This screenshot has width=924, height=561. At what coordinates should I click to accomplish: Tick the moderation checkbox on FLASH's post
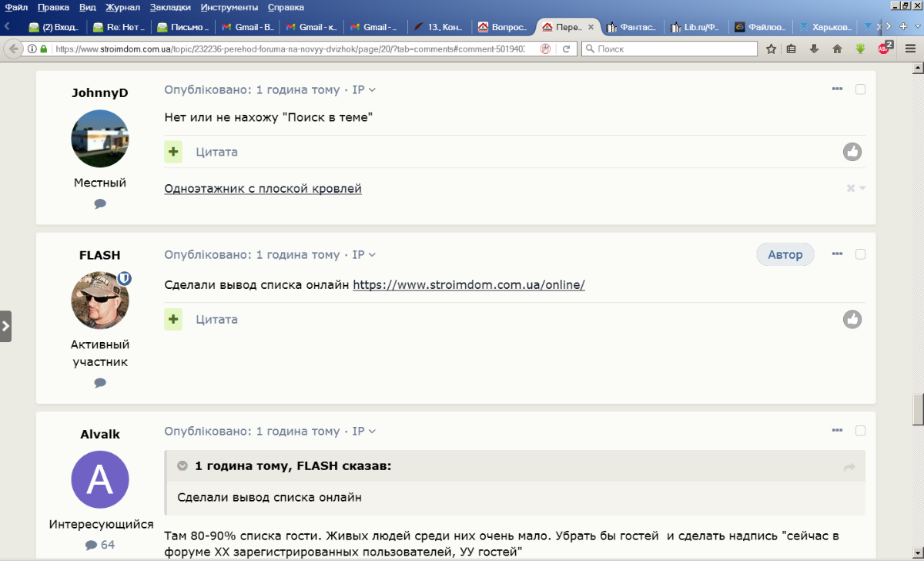coord(860,254)
